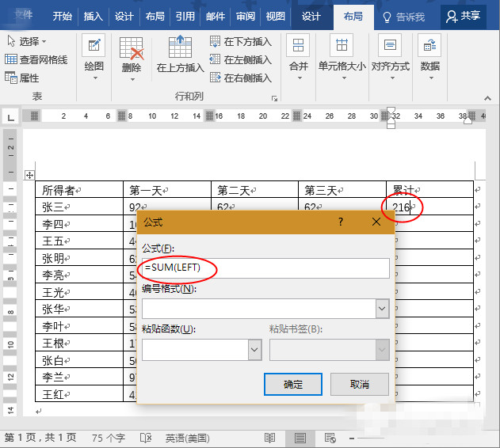Select Insert Left option
Screen dimensions: 500x448
click(x=241, y=59)
